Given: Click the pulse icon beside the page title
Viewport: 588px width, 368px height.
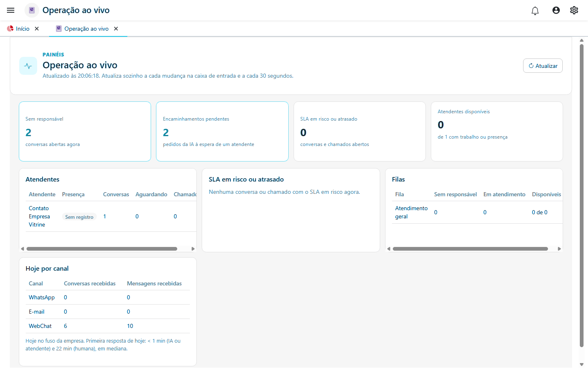Looking at the screenshot, I should 28,66.
